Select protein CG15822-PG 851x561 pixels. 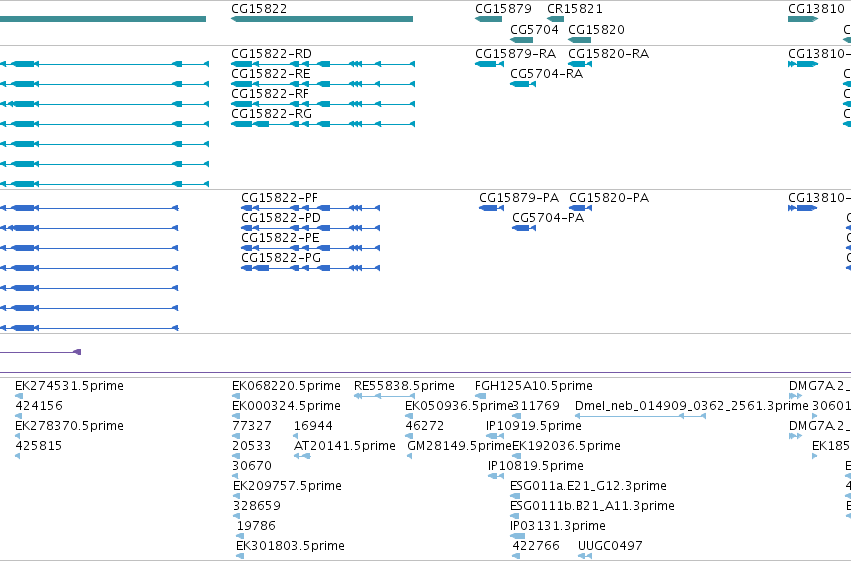310,268
